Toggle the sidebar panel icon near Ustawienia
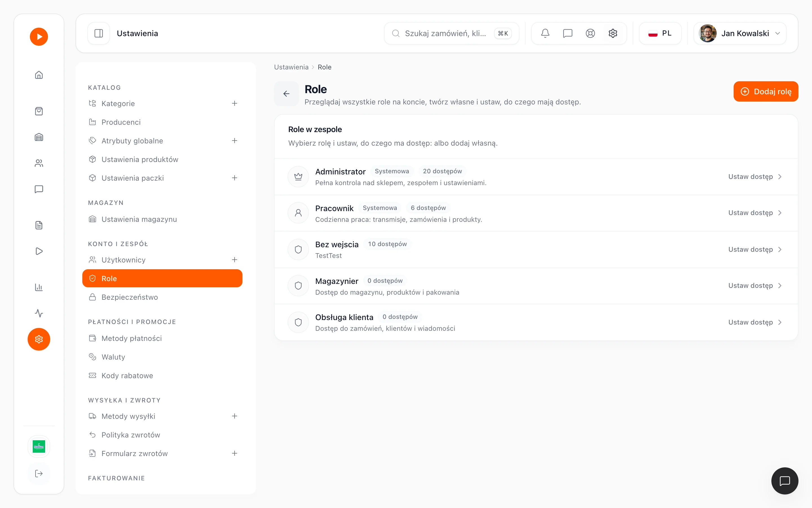 pyautogui.click(x=99, y=33)
